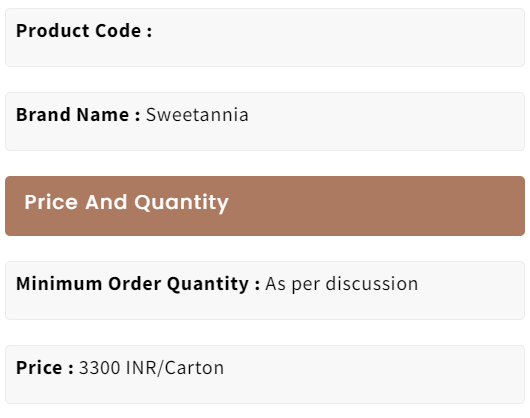
Task: Click the word And in brown header
Action: tap(106, 202)
